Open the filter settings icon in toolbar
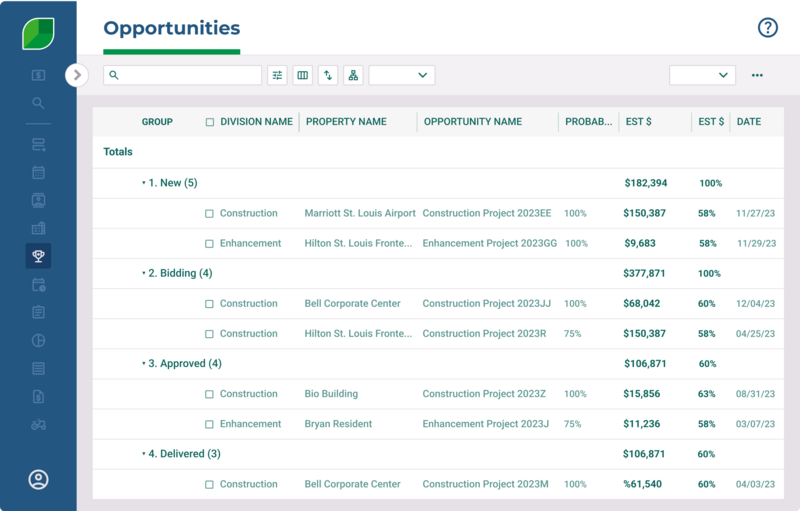This screenshot has width=800, height=511. (277, 75)
